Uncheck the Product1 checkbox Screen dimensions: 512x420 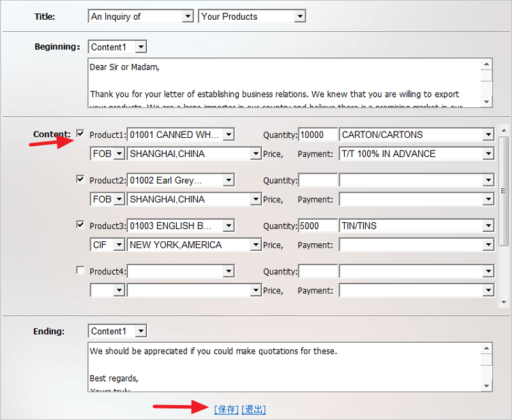(x=80, y=133)
